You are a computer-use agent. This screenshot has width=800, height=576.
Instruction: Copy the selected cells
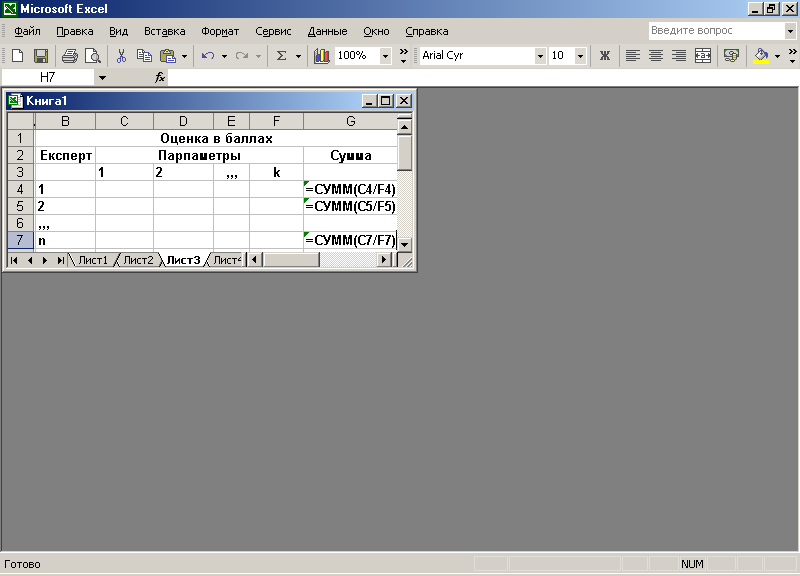[144, 56]
